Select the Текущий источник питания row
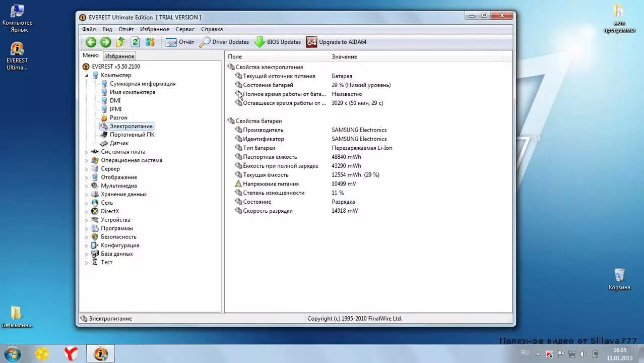The height and width of the screenshot is (363, 644). [x=368, y=76]
